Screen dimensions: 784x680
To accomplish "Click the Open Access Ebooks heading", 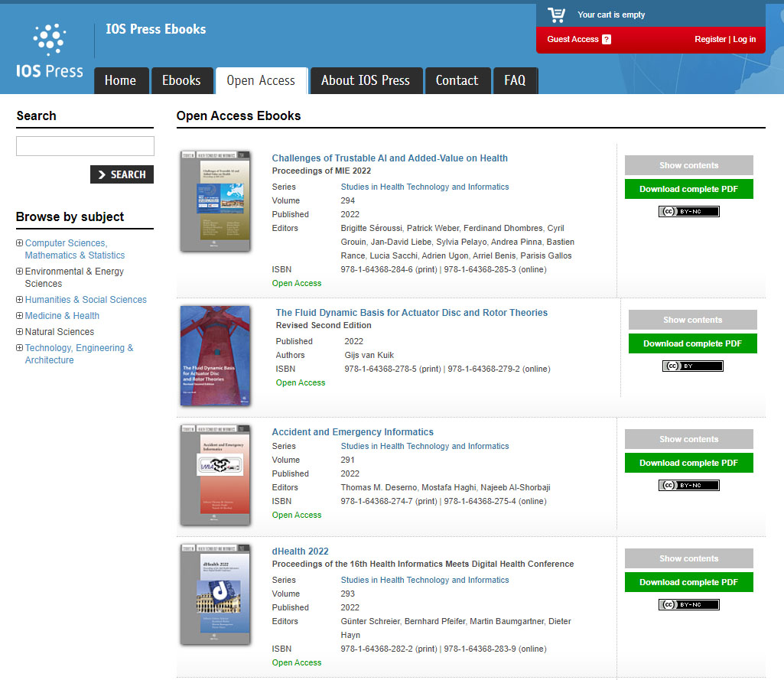I will pyautogui.click(x=239, y=116).
